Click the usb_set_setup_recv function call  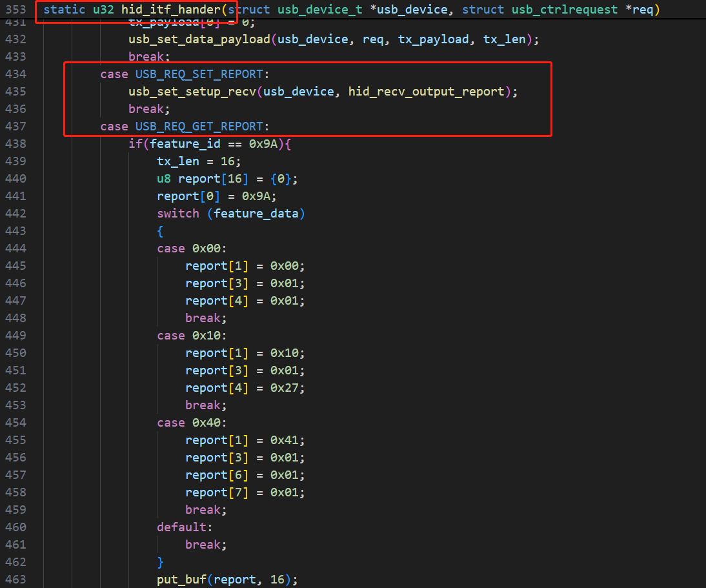pyautogui.click(x=192, y=92)
